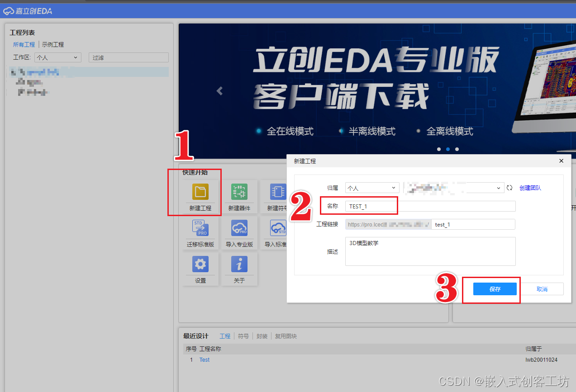Select the second banner carousel dot
Viewport: 576px width, 392px height.
coord(448,149)
